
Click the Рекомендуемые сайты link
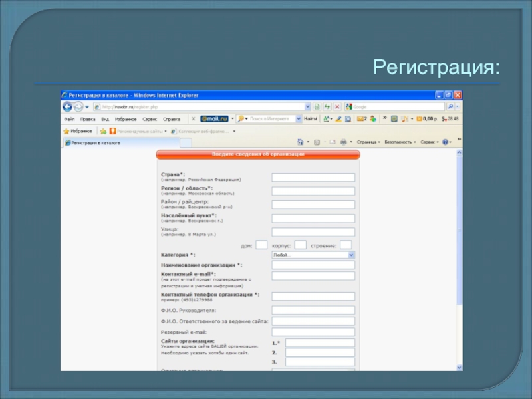pyautogui.click(x=136, y=131)
